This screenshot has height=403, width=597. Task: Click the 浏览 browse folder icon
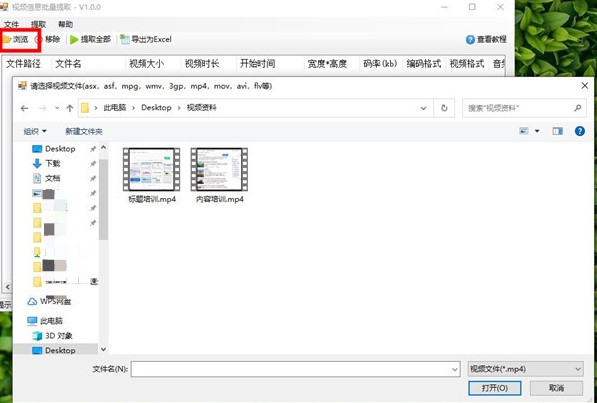tap(7, 39)
